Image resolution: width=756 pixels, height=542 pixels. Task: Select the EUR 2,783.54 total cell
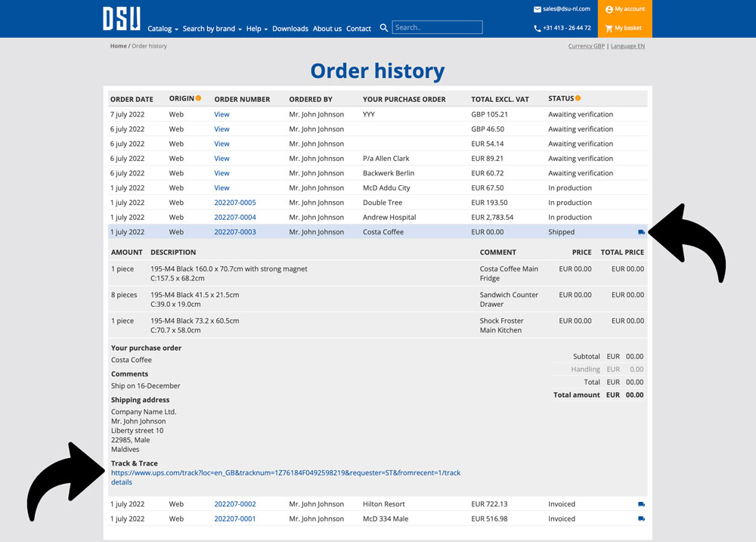point(492,218)
